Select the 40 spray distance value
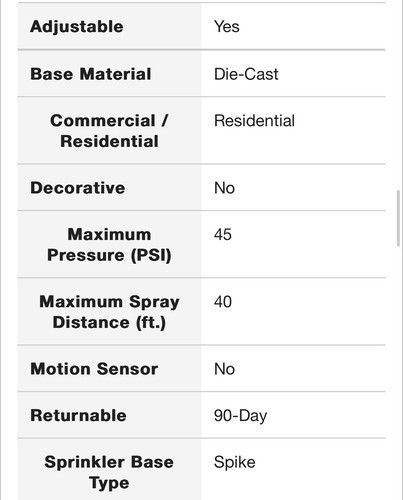The image size is (403, 500). [223, 302]
